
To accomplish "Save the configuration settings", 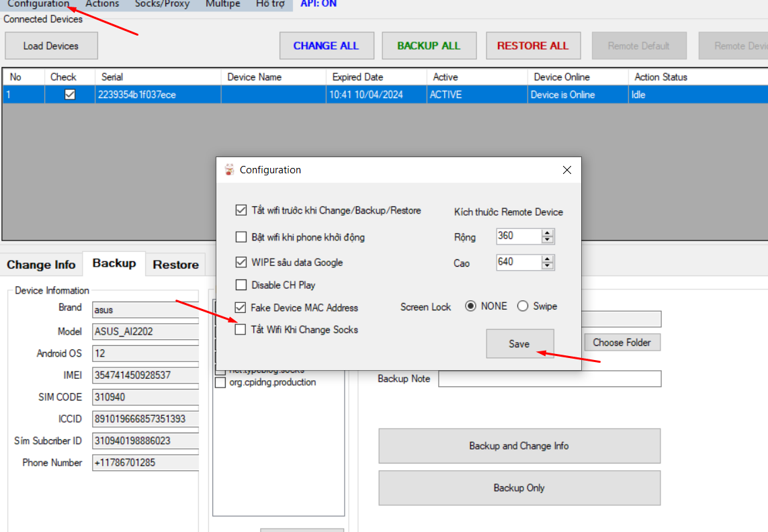I will pyautogui.click(x=519, y=344).
